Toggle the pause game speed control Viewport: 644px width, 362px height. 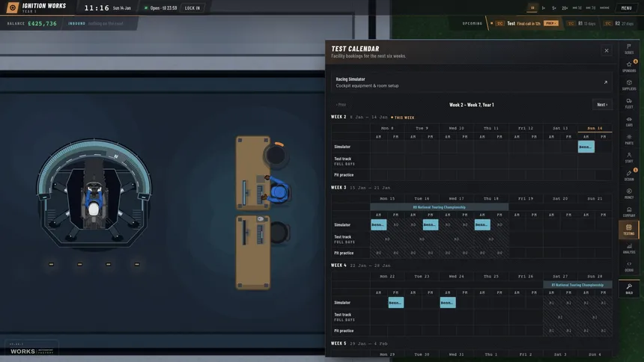(532, 7)
